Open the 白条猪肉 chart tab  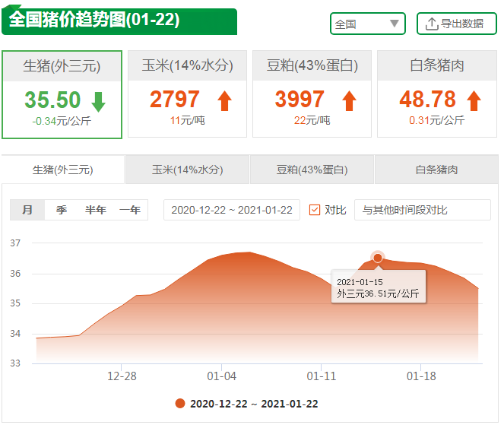436,170
